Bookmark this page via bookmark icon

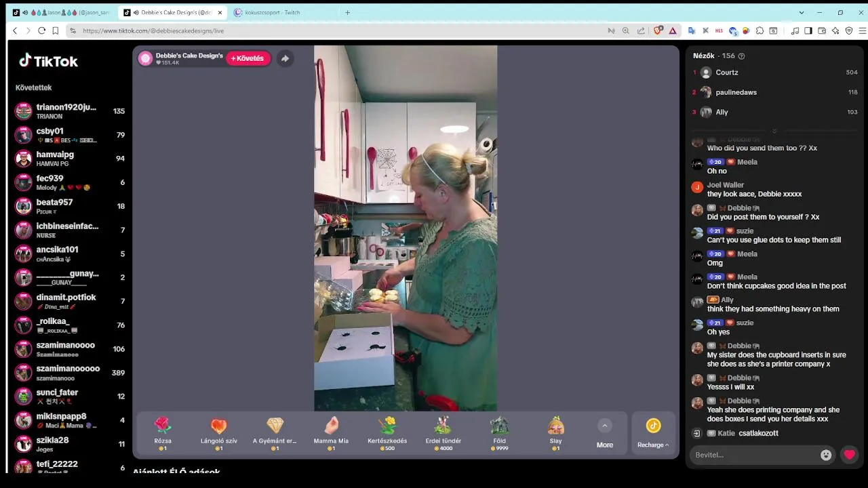pos(56,30)
